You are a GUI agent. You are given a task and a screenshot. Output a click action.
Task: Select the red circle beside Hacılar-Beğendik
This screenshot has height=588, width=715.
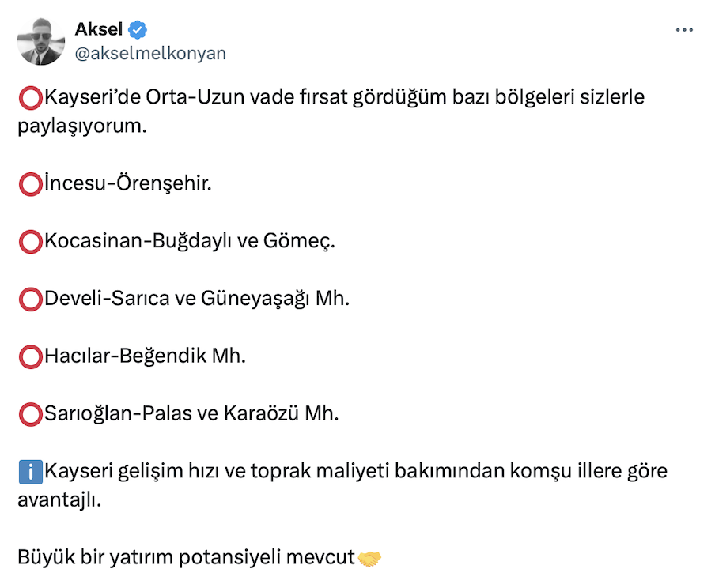pyautogui.click(x=29, y=357)
